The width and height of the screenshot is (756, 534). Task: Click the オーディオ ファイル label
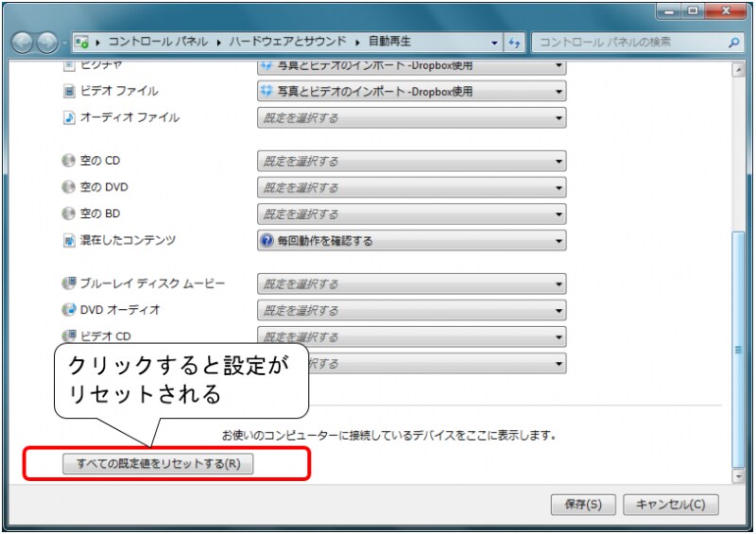[129, 117]
